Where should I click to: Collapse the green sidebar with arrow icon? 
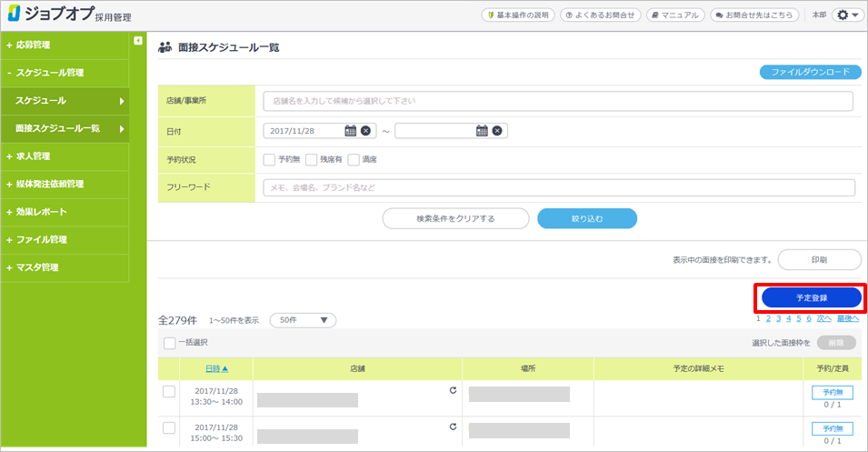pos(138,41)
